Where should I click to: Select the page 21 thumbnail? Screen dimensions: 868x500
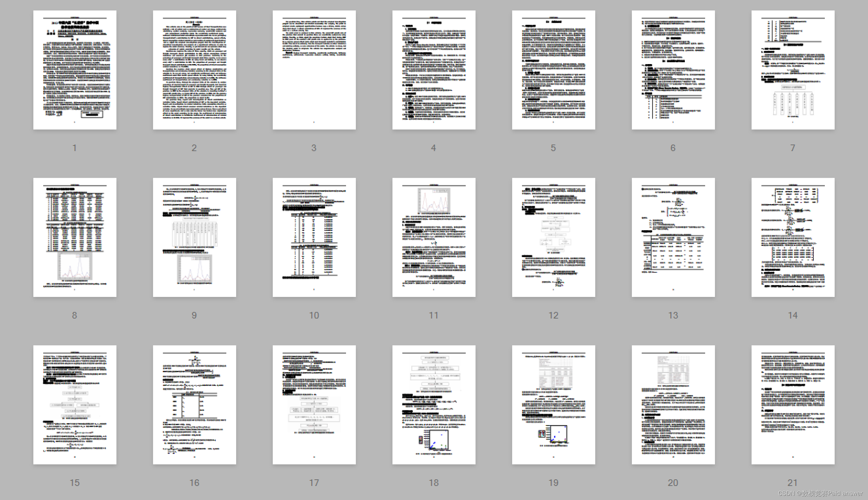793,405
